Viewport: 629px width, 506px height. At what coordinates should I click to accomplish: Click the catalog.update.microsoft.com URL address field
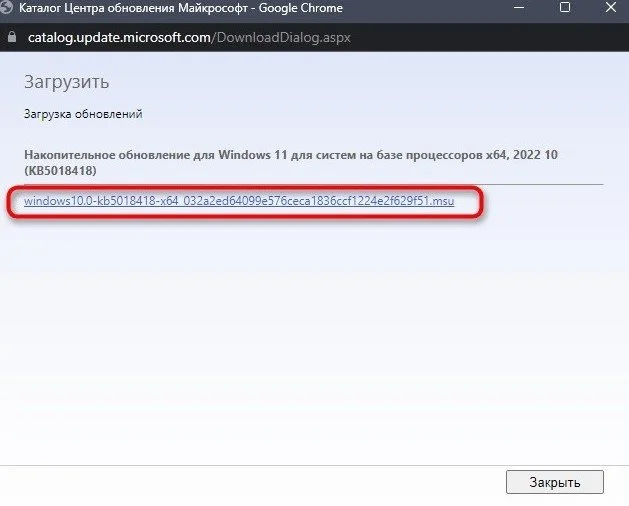[x=189, y=37]
